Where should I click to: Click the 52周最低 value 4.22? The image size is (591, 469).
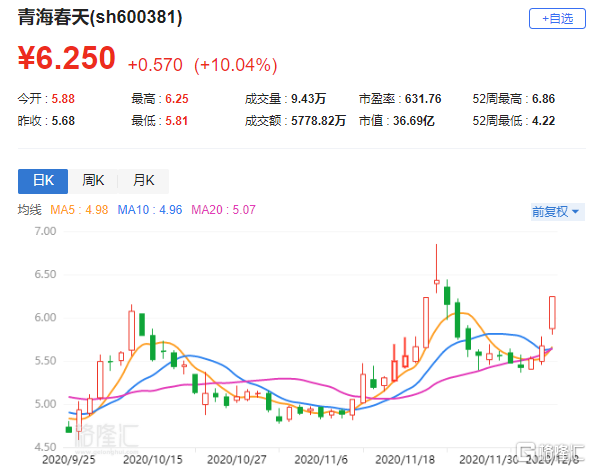(543, 121)
